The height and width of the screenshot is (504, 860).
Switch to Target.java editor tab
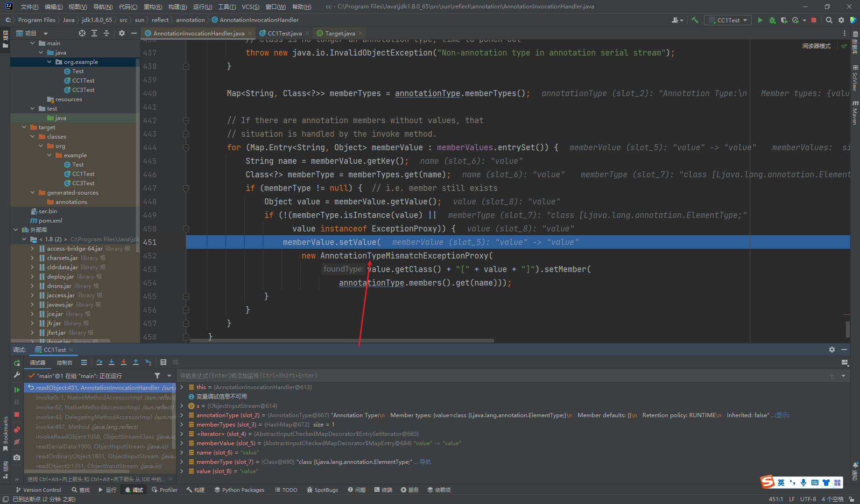[340, 33]
